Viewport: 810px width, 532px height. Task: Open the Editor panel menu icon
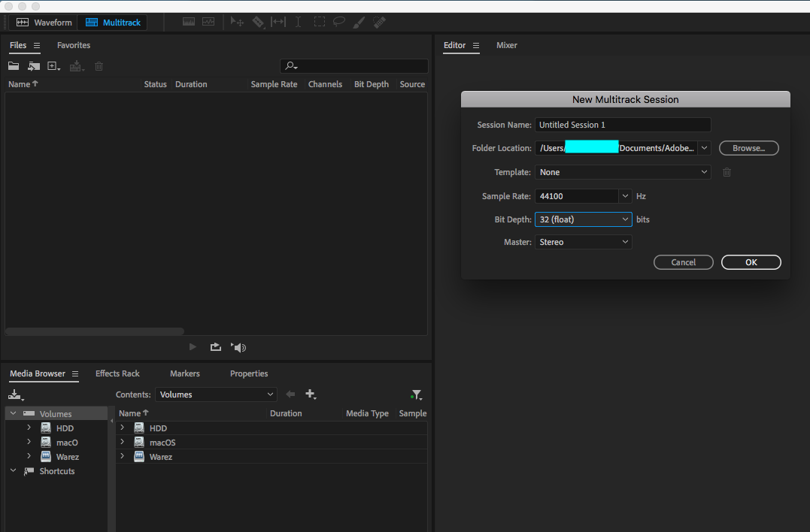pyautogui.click(x=476, y=45)
